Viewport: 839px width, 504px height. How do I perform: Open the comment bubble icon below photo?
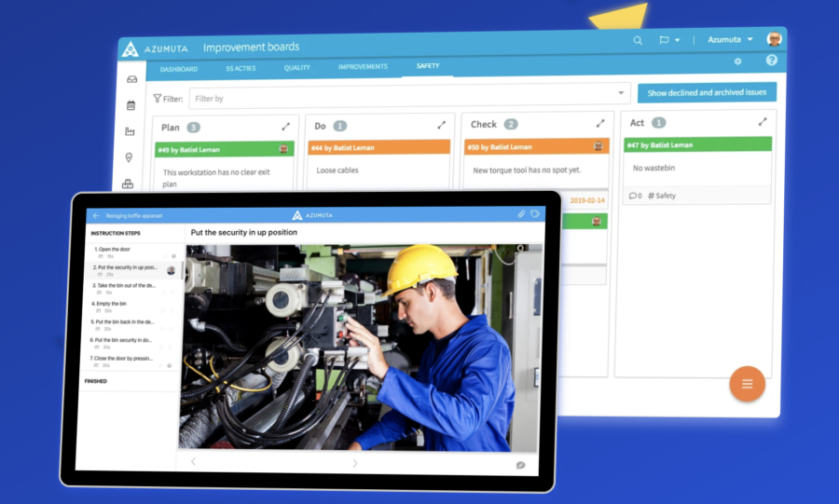tap(520, 465)
